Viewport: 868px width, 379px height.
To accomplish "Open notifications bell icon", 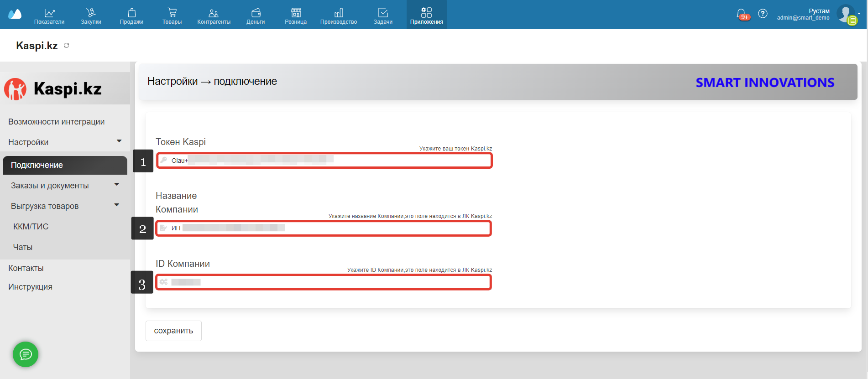I will [x=742, y=14].
